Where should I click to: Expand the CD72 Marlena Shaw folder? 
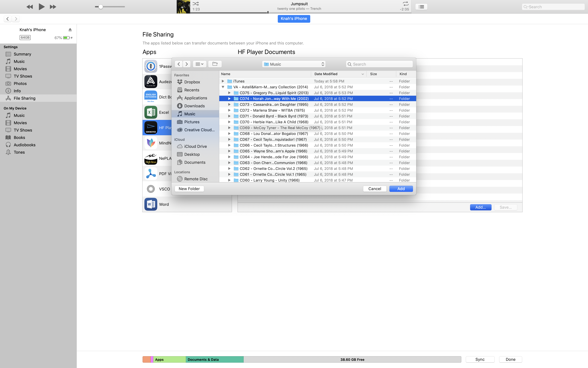click(x=229, y=110)
